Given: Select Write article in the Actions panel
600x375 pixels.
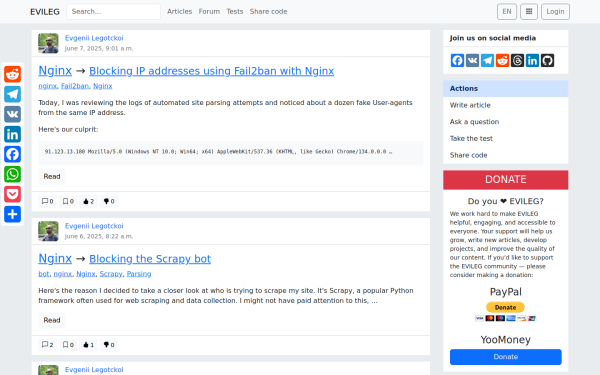Looking at the screenshot, I should pyautogui.click(x=505, y=105).
